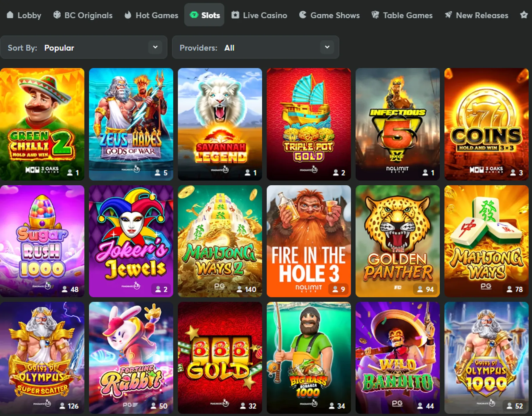
Task: Open Gates of Olympus Super Scatter
Action: (x=42, y=358)
